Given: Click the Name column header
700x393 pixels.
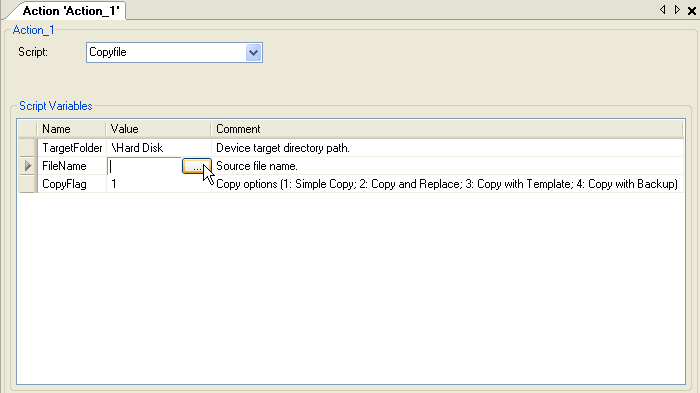Looking at the screenshot, I should (x=71, y=129).
